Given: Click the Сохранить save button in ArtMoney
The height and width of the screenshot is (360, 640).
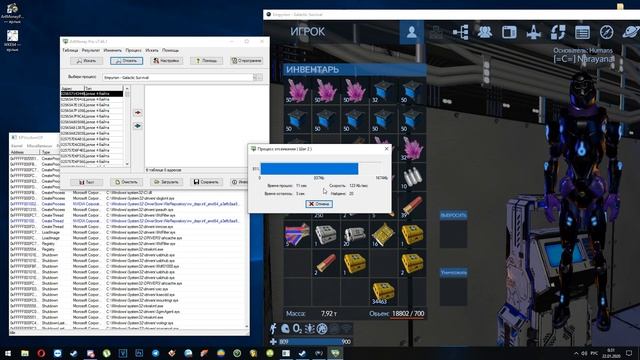Looking at the screenshot, I should (x=206, y=182).
